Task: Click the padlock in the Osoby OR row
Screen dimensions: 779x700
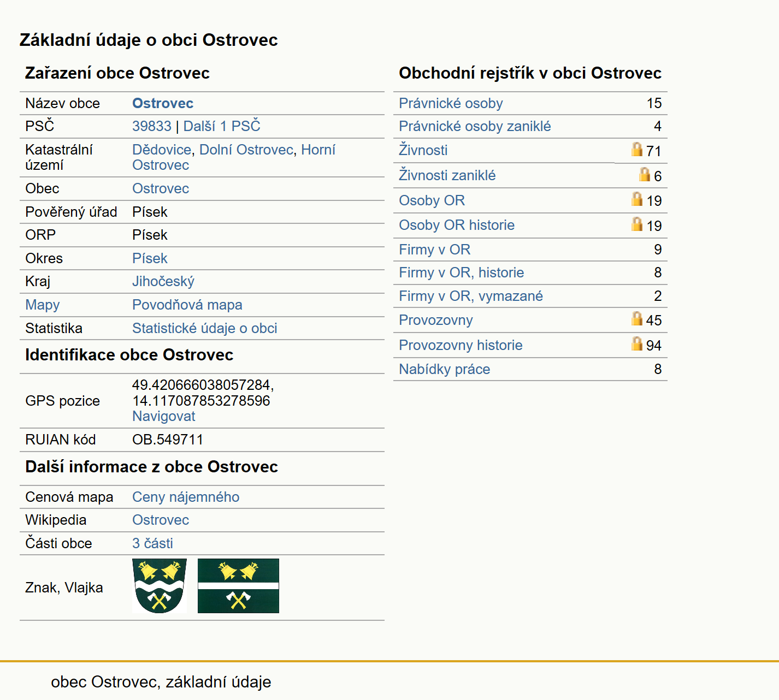Action: pyautogui.click(x=636, y=199)
